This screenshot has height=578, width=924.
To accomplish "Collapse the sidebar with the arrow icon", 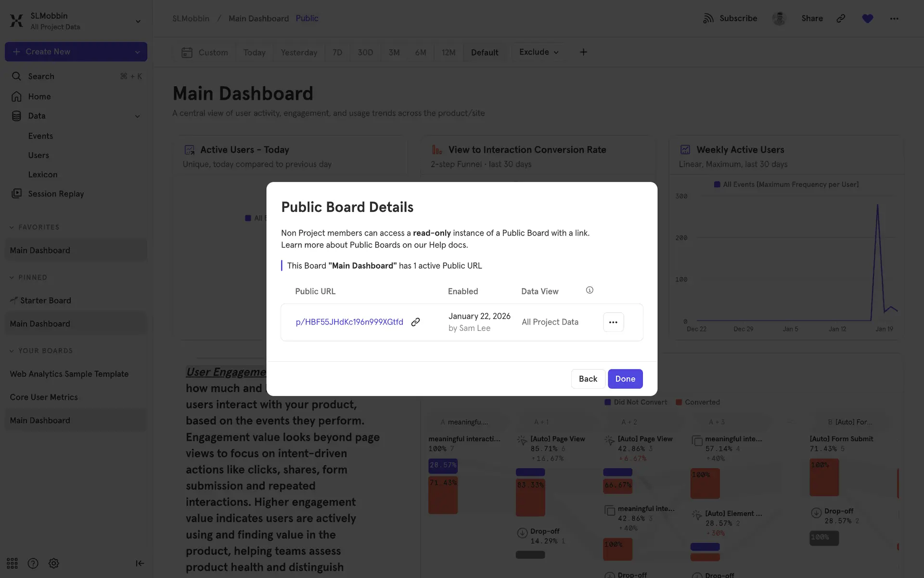I will [x=140, y=563].
